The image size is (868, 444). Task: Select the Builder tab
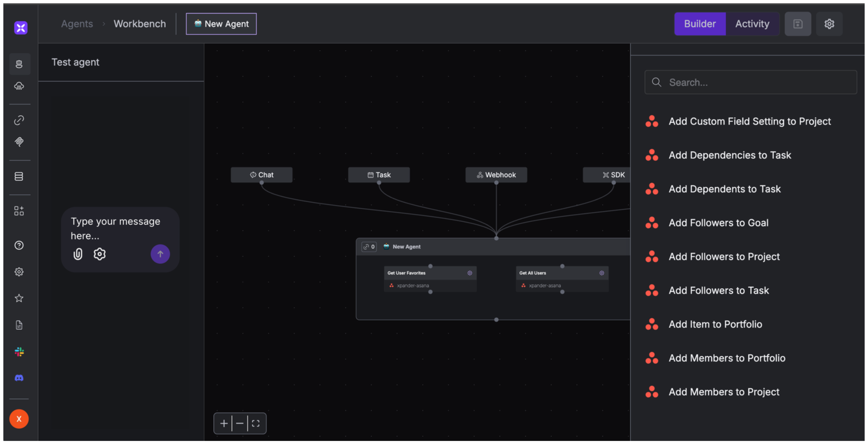click(700, 24)
